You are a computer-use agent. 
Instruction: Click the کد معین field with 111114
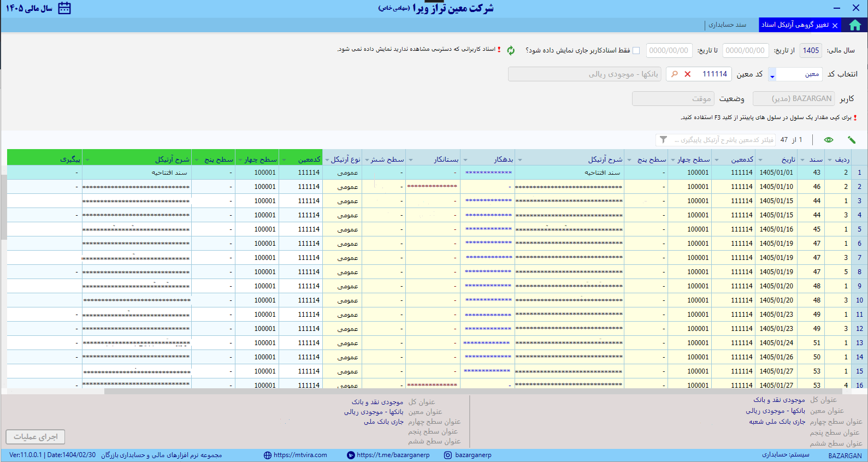tap(699, 74)
